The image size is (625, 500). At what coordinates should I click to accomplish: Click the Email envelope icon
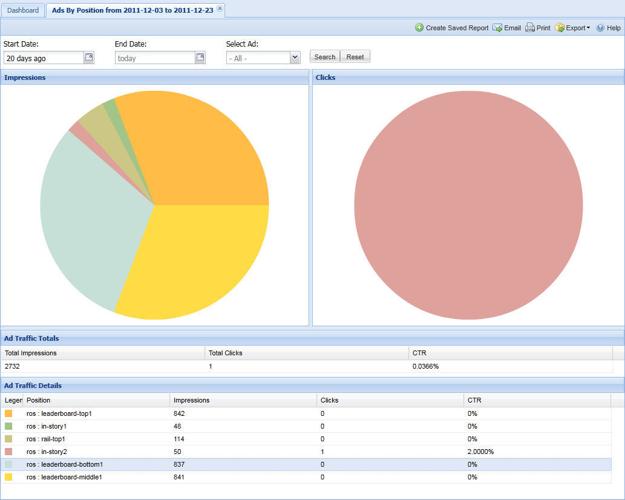[x=497, y=28]
